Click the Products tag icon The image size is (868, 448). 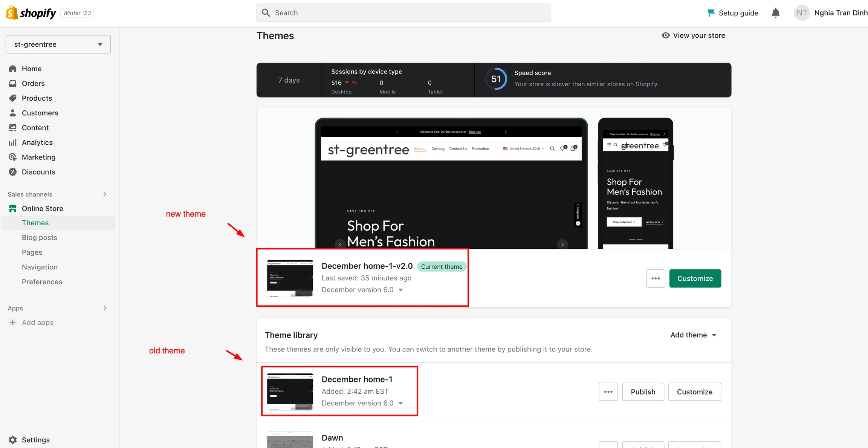[13, 98]
